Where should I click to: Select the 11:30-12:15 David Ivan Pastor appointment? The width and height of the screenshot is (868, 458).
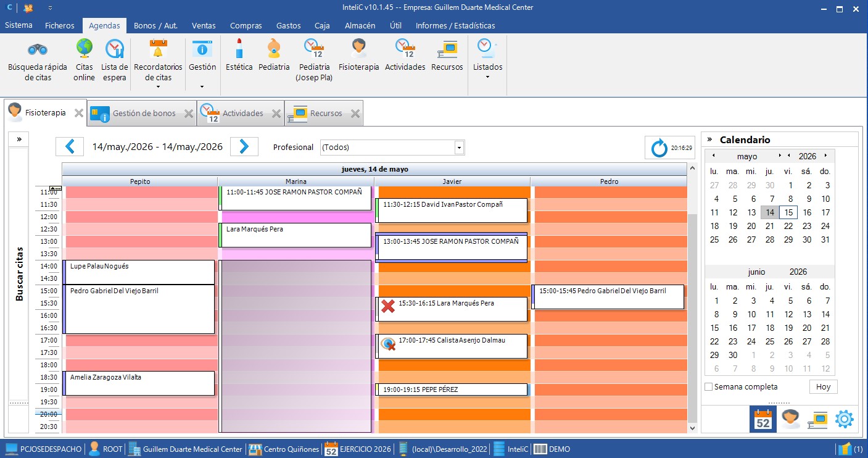452,210
